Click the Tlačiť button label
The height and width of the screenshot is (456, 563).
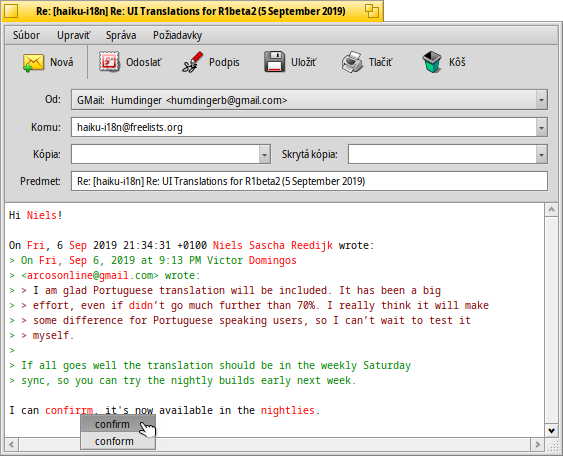(380, 62)
